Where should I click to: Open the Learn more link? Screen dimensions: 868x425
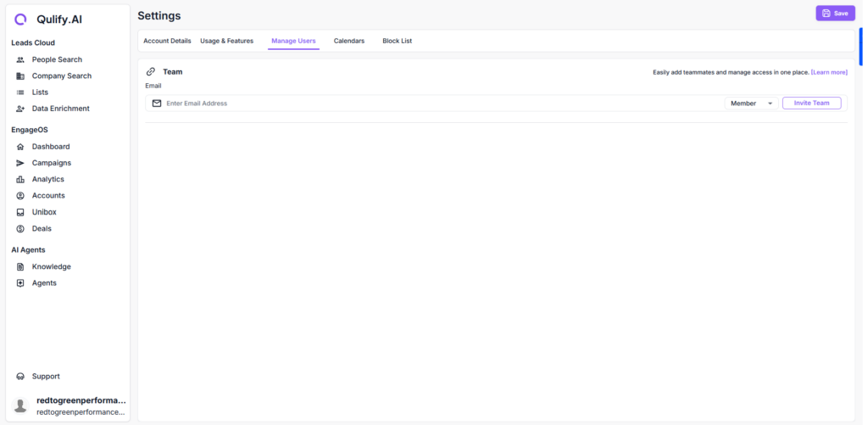(829, 73)
